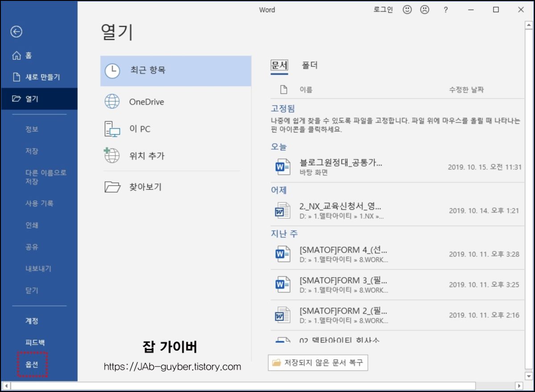The width and height of the screenshot is (535, 392).
Task: Select the OneDrive location label
Action: 147,102
